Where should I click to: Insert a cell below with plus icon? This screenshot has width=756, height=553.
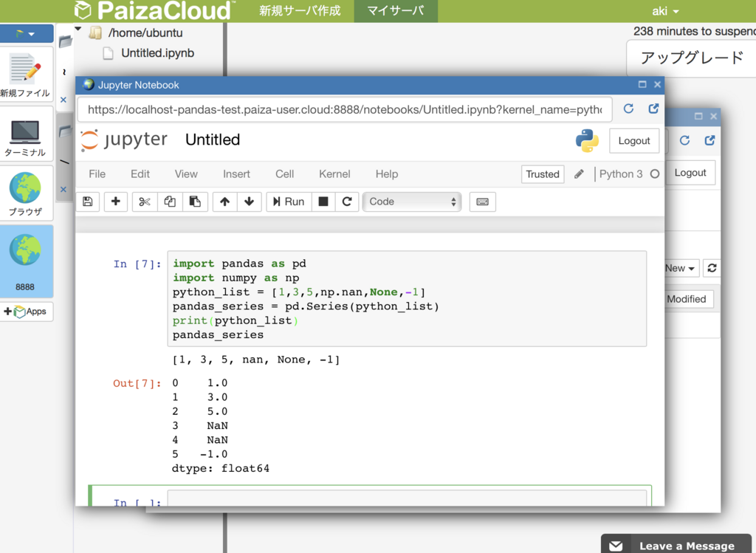coord(116,202)
